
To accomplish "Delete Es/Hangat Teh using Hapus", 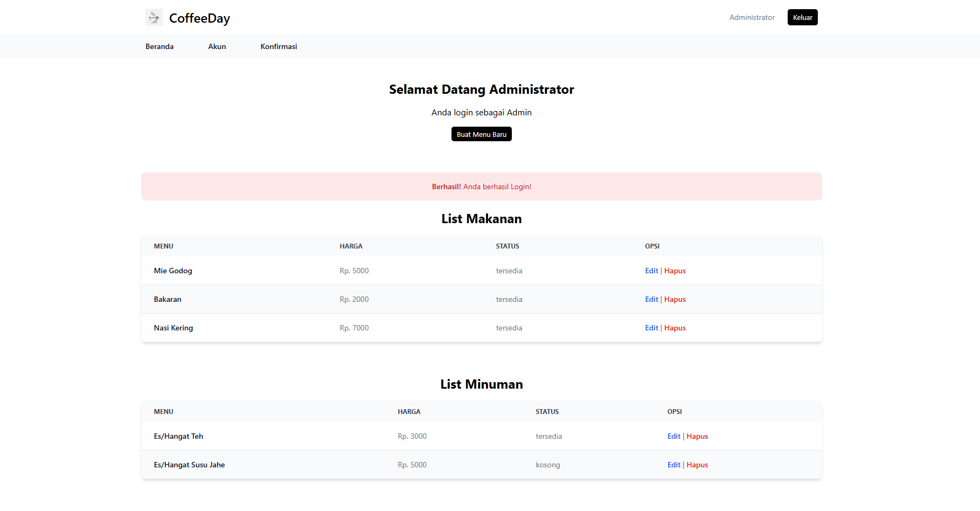I will tap(697, 436).
